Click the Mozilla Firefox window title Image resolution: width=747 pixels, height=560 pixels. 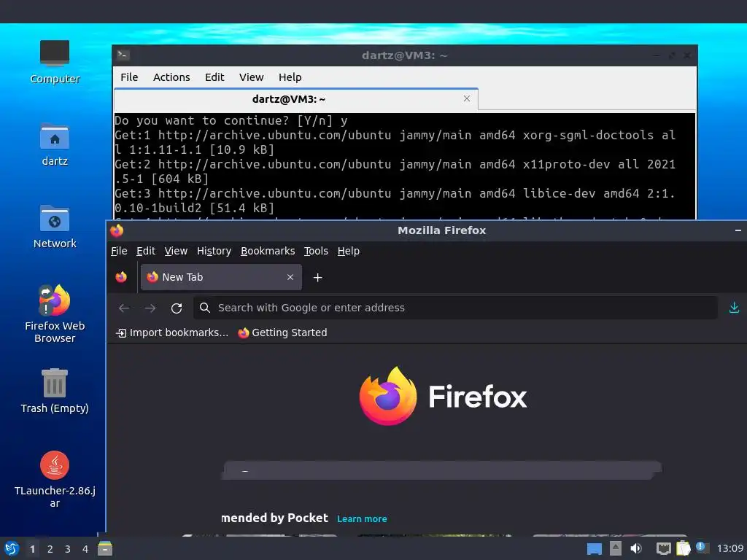click(x=441, y=230)
